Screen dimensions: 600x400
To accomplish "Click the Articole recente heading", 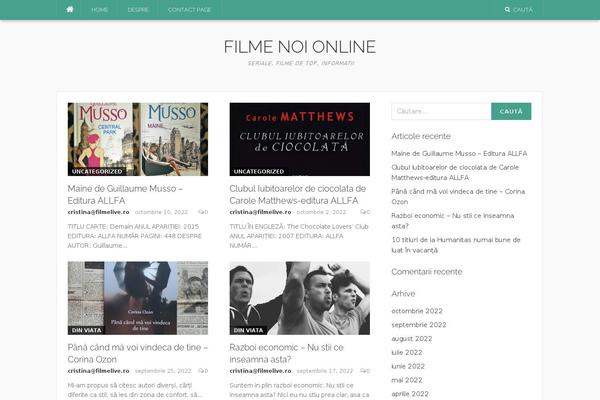I will (421, 136).
